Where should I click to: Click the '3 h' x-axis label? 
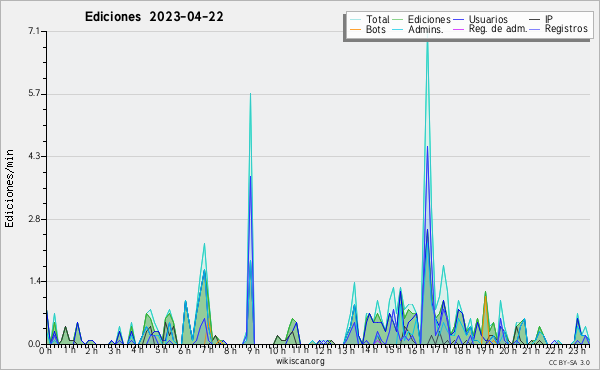click(x=114, y=350)
